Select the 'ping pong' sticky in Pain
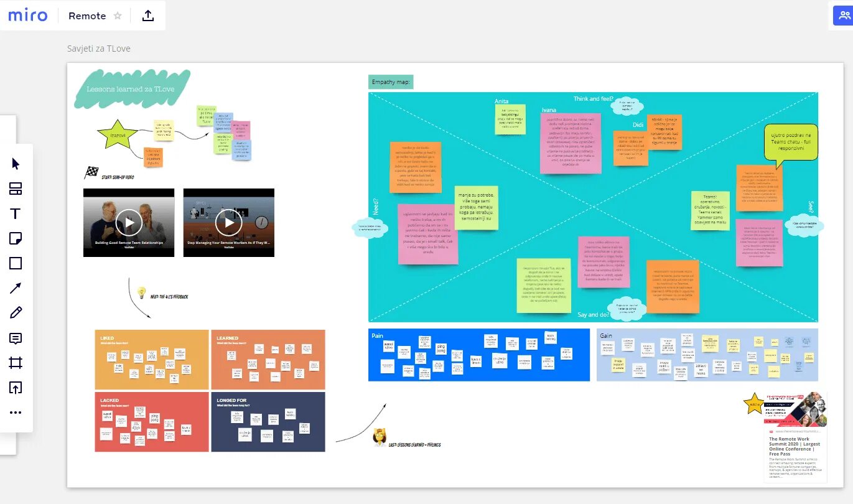This screenshot has width=853, height=504. [x=440, y=348]
